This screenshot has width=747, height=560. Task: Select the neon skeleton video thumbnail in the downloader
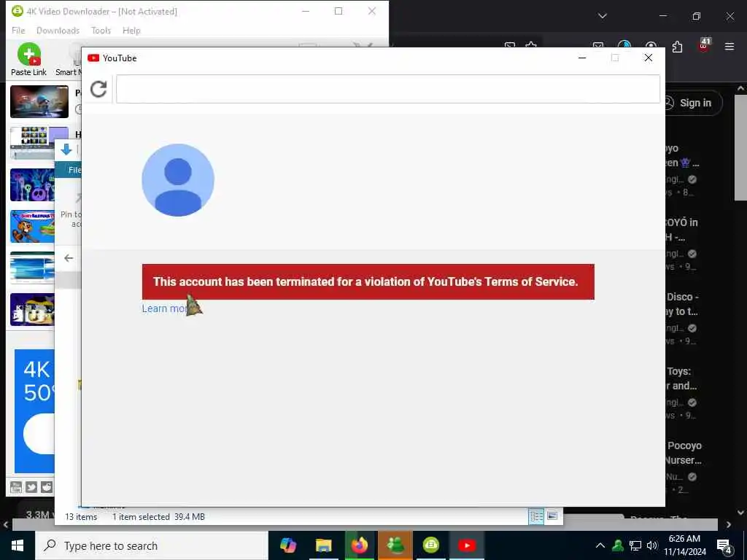[32, 184]
